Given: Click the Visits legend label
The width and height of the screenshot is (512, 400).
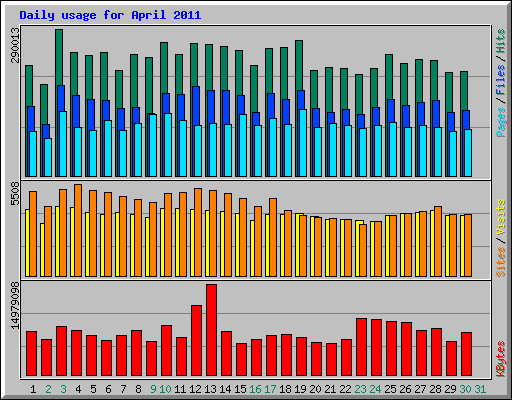Looking at the screenshot, I should pyautogui.click(x=501, y=217).
